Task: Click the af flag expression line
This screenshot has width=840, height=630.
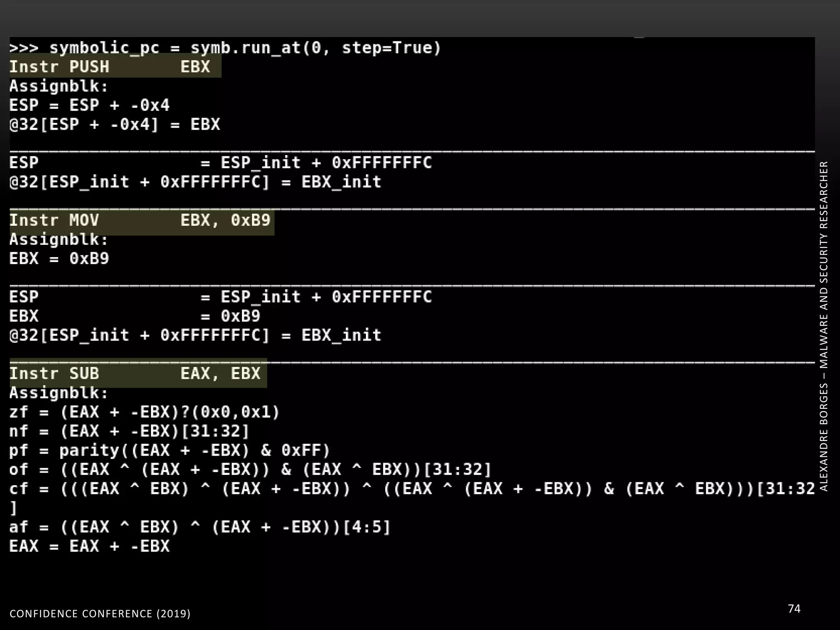Action: click(x=200, y=527)
